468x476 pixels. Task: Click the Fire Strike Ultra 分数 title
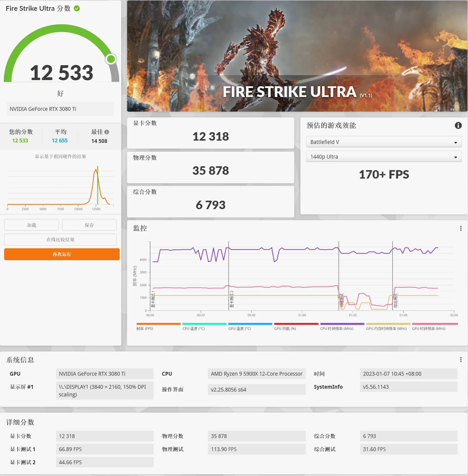[x=38, y=8]
